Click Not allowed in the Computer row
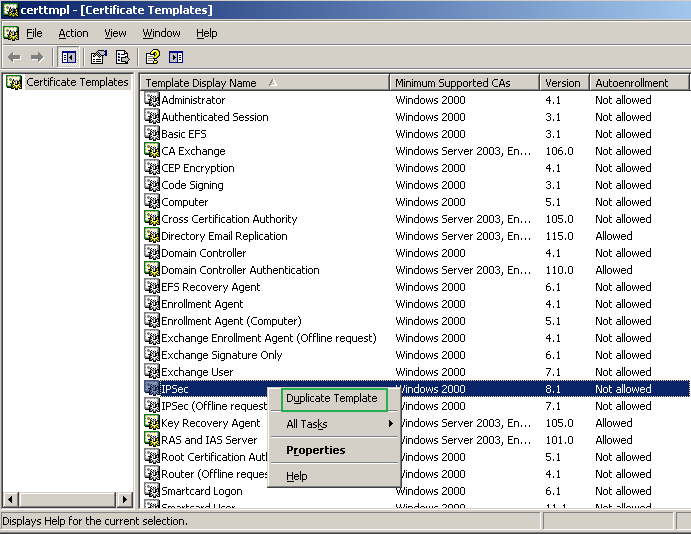This screenshot has width=691, height=534. [x=623, y=202]
